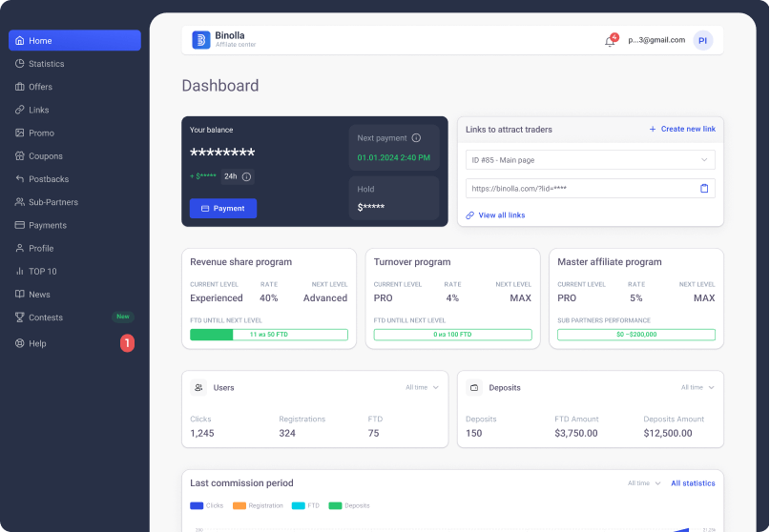Click the PI user avatar
The width and height of the screenshot is (770, 532).
702,40
